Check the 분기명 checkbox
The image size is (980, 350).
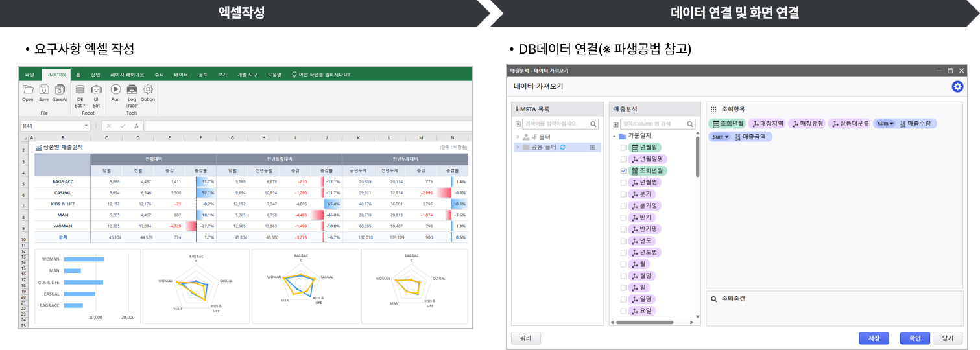point(623,206)
